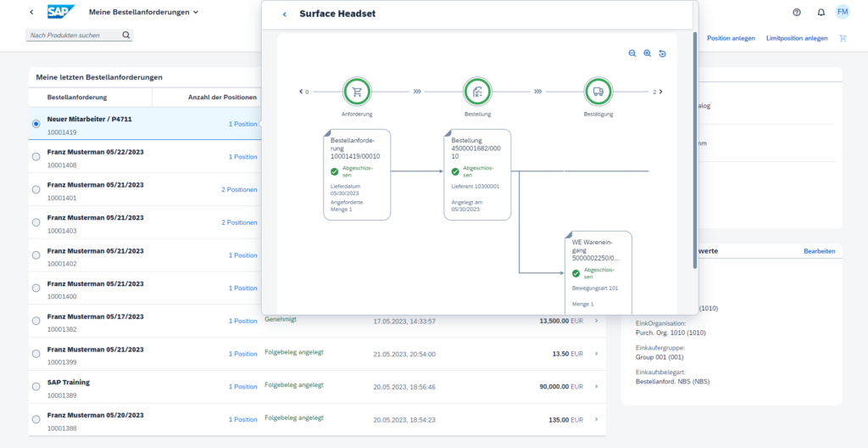
Task: Select the Bestellung document node
Action: pos(478,92)
